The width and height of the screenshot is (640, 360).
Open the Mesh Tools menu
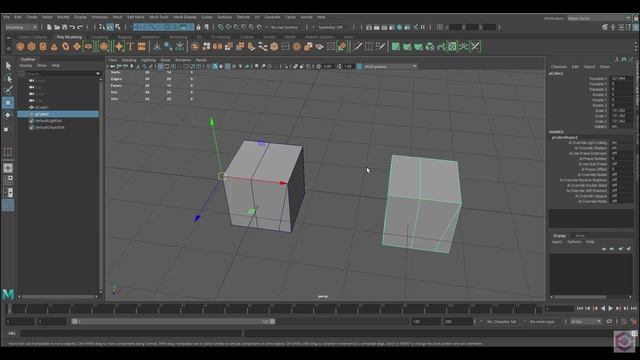[x=158, y=17]
